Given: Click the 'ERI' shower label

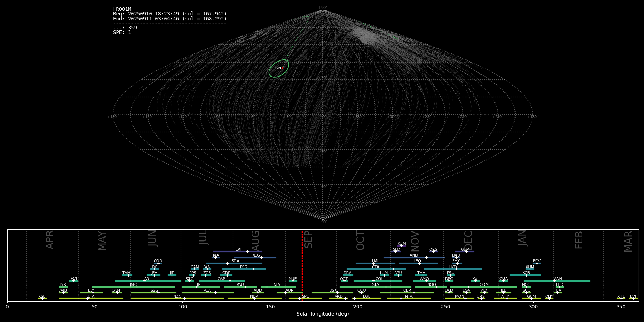Looking at the screenshot, I should click(238, 249).
